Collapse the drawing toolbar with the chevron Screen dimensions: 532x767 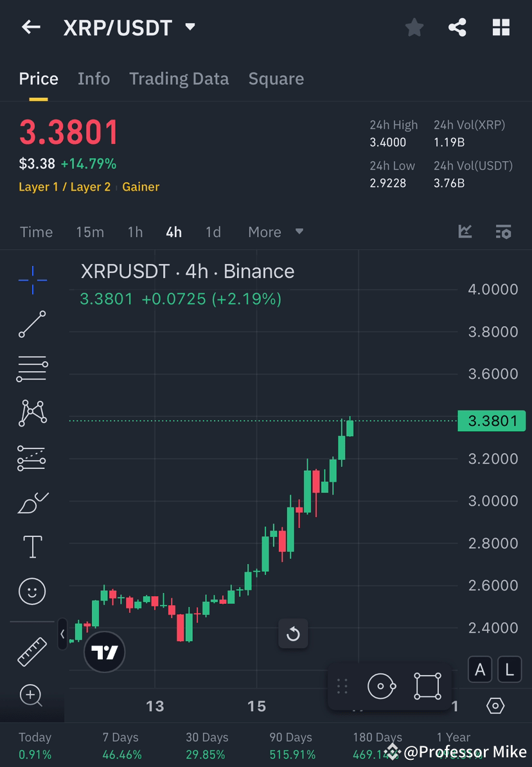pos(62,634)
